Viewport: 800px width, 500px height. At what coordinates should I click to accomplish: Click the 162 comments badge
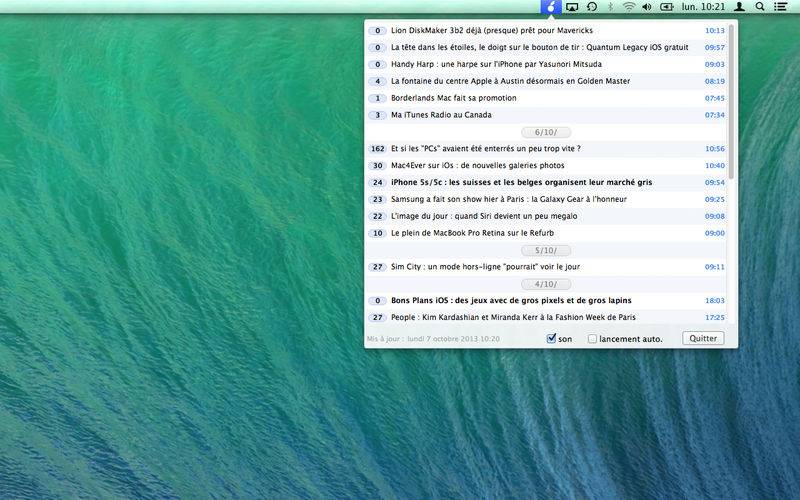point(378,148)
